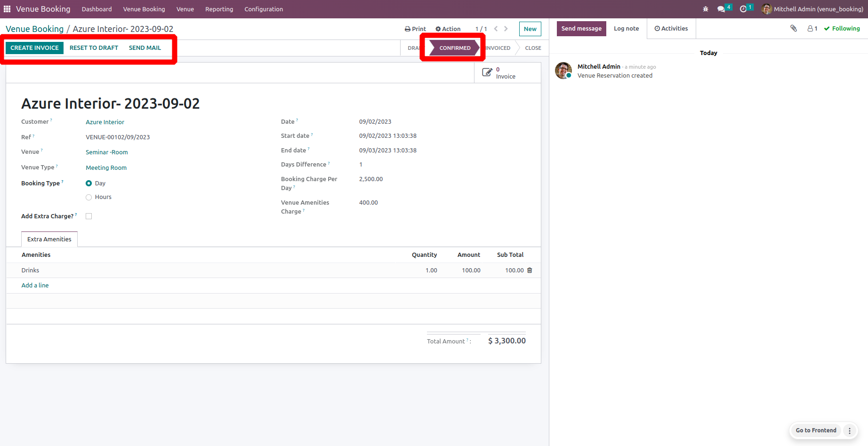868x446 pixels.
Task: Click the Log note button
Action: point(627,29)
